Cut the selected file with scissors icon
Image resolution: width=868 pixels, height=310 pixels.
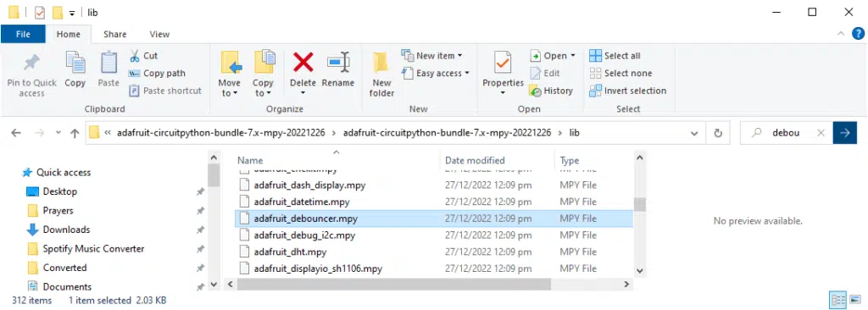(x=135, y=55)
